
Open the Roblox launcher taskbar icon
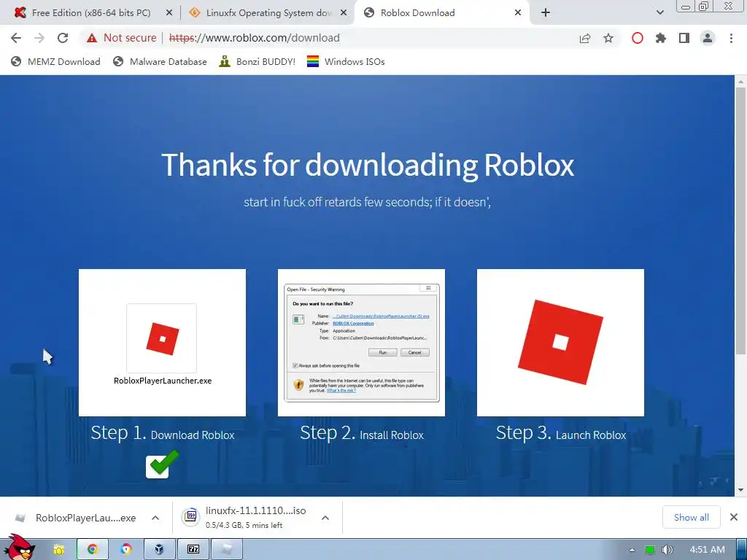tap(227, 550)
